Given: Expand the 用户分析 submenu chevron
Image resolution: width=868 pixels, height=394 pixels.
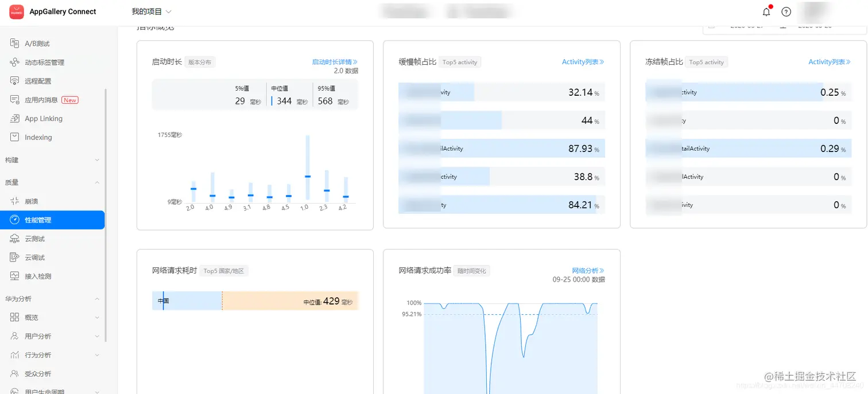Looking at the screenshot, I should pyautogui.click(x=97, y=336).
